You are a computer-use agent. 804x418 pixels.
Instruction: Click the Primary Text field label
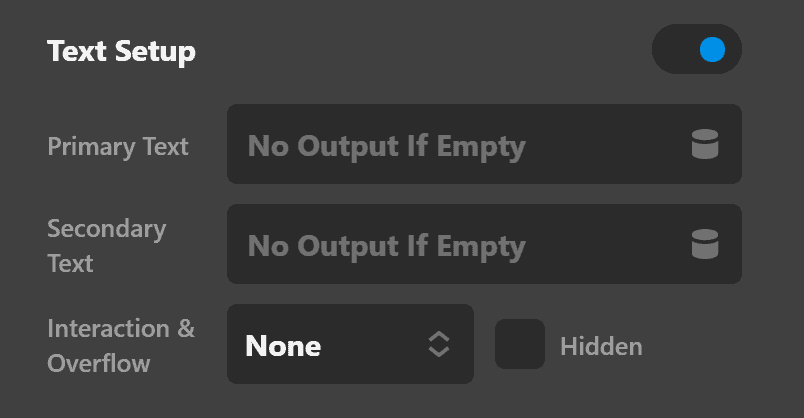(x=118, y=147)
